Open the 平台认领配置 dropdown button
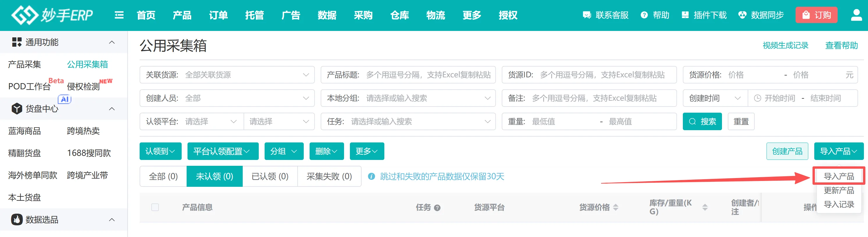This screenshot has height=237, width=868. coord(222,151)
